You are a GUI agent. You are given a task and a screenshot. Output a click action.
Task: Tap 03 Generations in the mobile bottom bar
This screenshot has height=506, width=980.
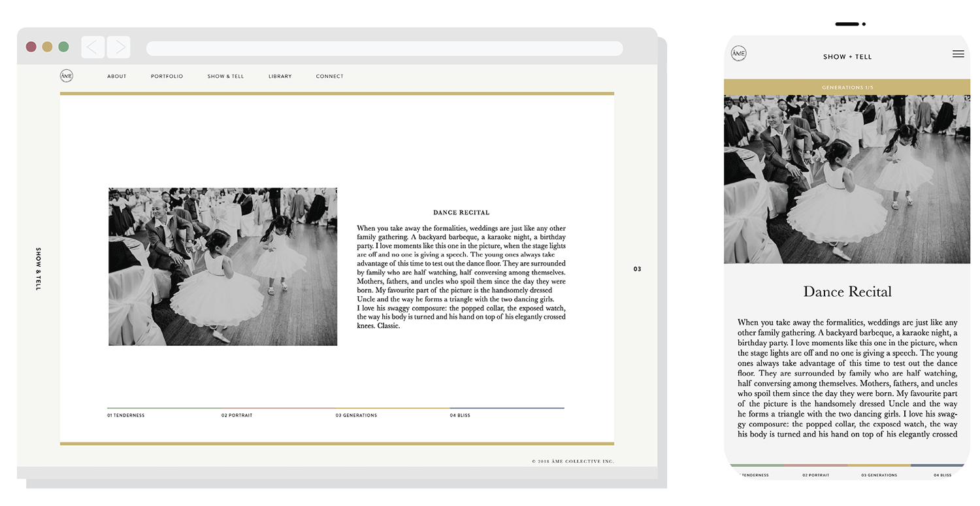pyautogui.click(x=879, y=475)
